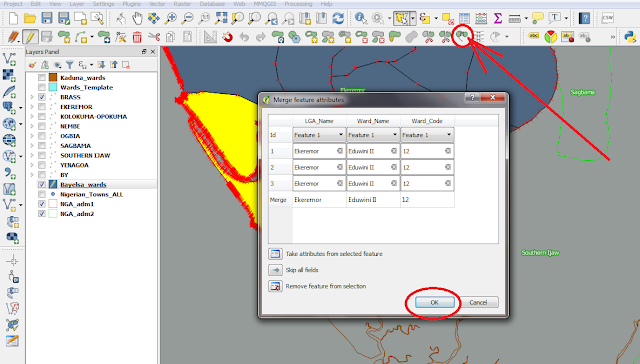
Task: Click the Kaduna_wards brown color swatch
Action: (53, 78)
